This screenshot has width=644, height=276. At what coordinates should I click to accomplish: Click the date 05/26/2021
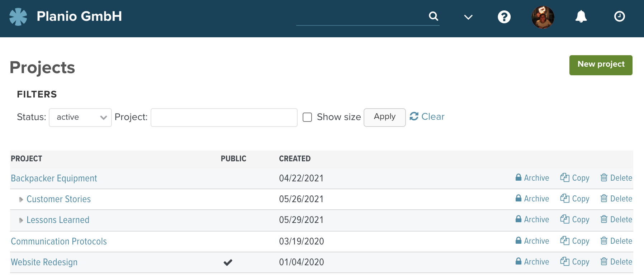point(301,199)
